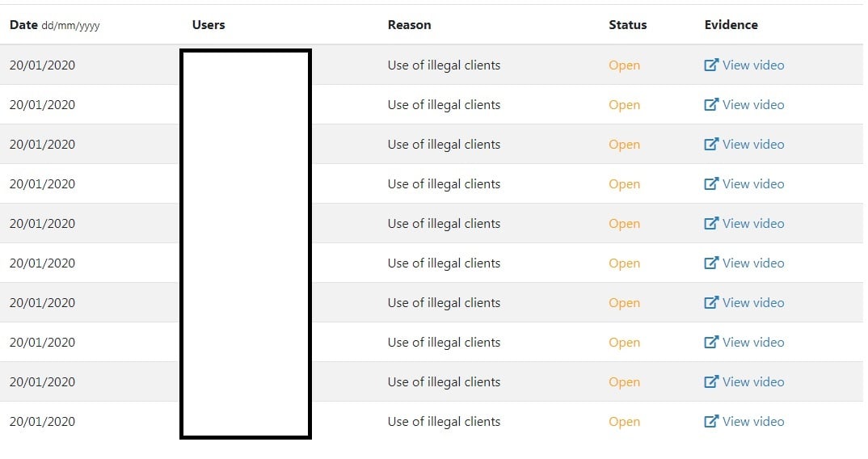Click the external-link icon in the second row
This screenshot has height=459, width=868.
(710, 104)
